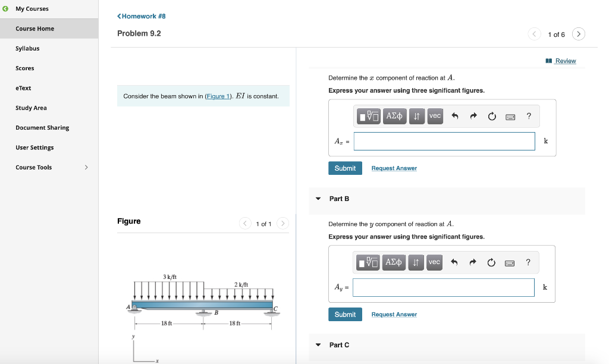609x364 pixels.
Task: Select the subscript/superscript arrows icon in Part B
Action: pos(416,262)
